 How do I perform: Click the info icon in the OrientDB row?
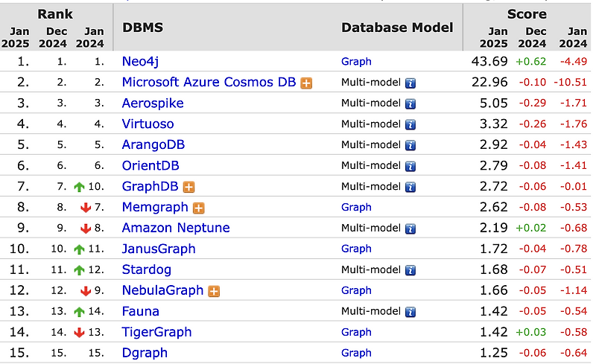tap(410, 166)
